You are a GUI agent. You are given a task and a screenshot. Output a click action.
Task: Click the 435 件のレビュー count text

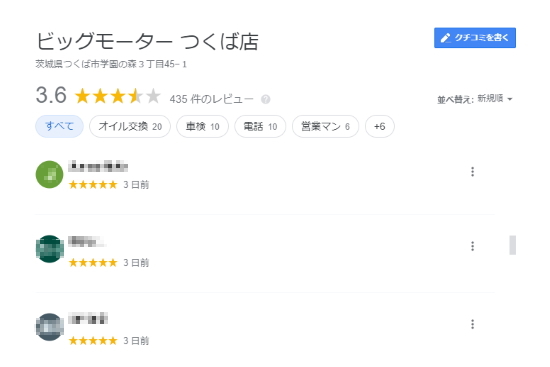211,99
